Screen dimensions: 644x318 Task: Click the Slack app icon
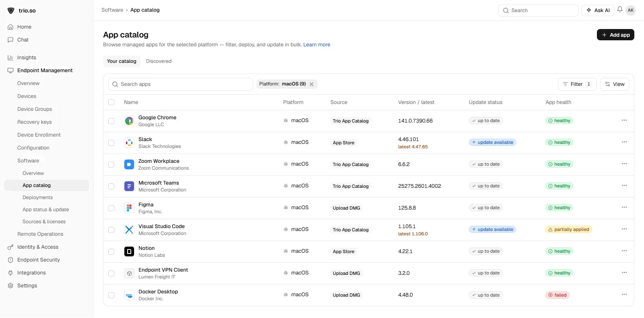(x=129, y=143)
